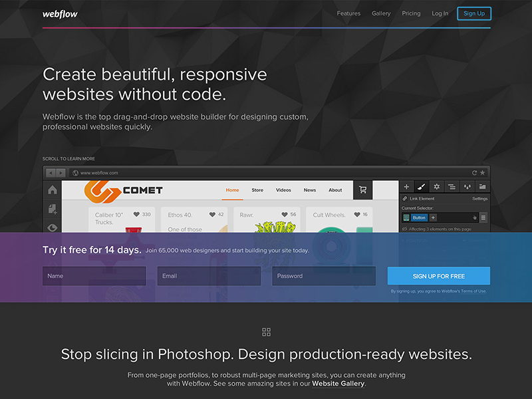
Task: Open Settings link in Link Element row
Action: point(479,198)
